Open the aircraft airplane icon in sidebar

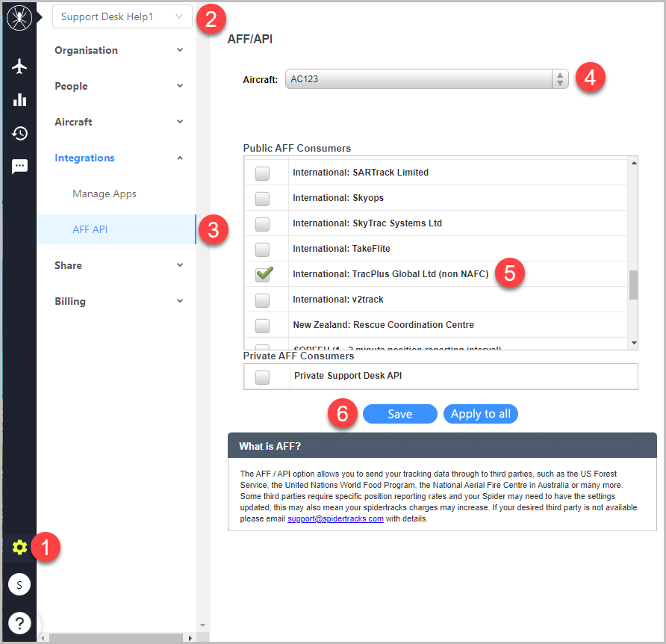tap(19, 66)
